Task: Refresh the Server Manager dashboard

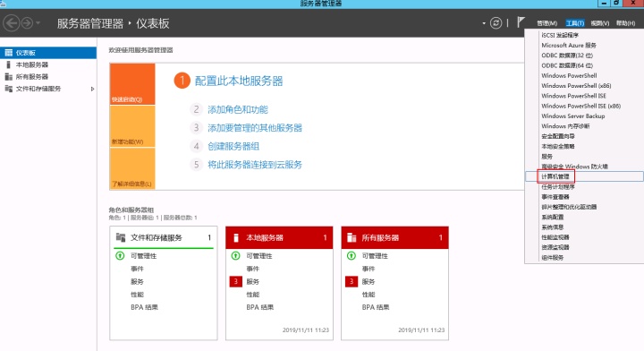Action: 496,23
